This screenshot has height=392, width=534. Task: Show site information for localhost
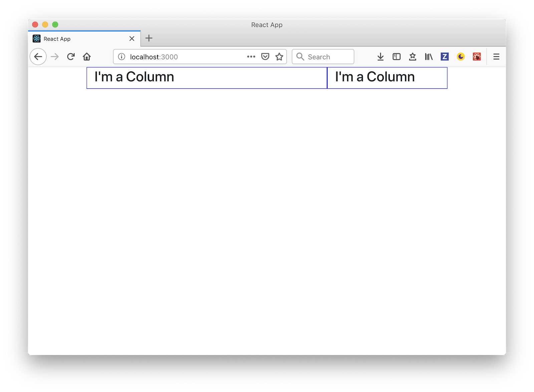coord(122,57)
